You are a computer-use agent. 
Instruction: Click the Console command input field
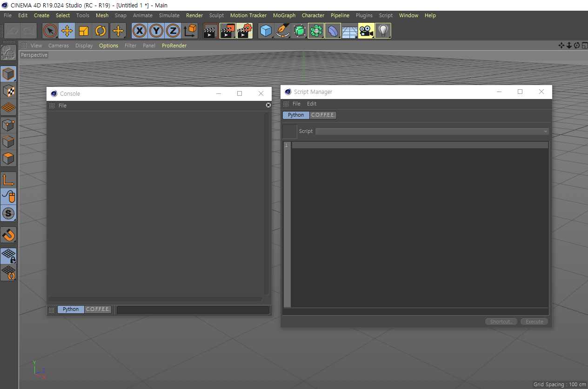(x=193, y=310)
